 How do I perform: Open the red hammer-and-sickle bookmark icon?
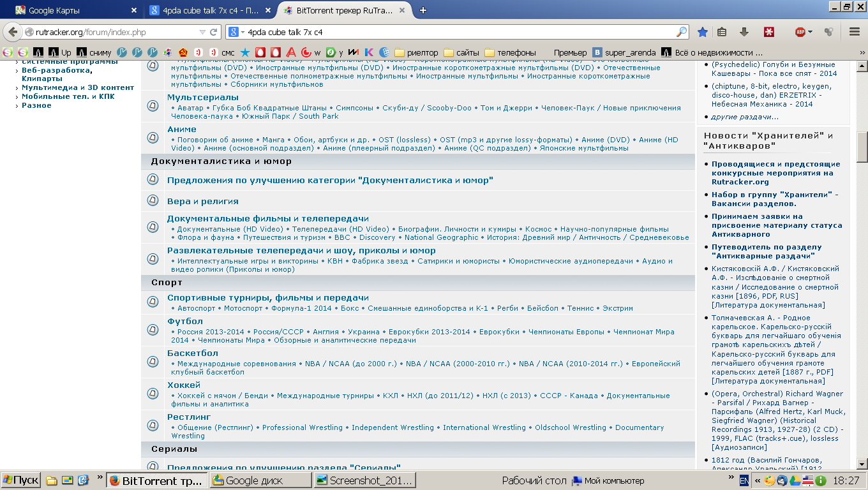pos(183,52)
